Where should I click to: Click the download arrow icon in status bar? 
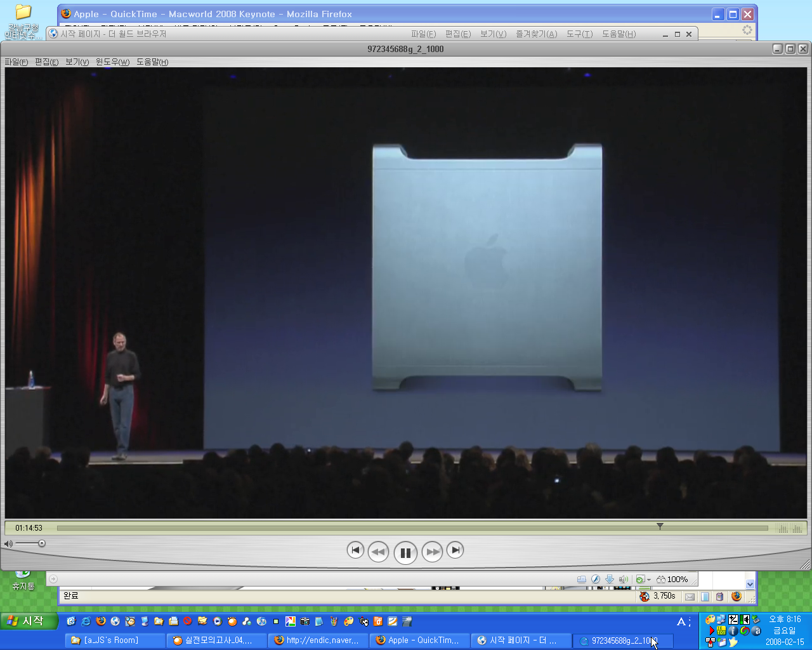(x=610, y=580)
